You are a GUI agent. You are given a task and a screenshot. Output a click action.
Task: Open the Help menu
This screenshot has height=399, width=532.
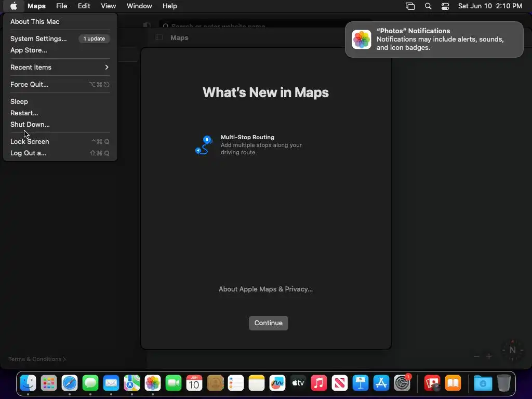click(170, 6)
